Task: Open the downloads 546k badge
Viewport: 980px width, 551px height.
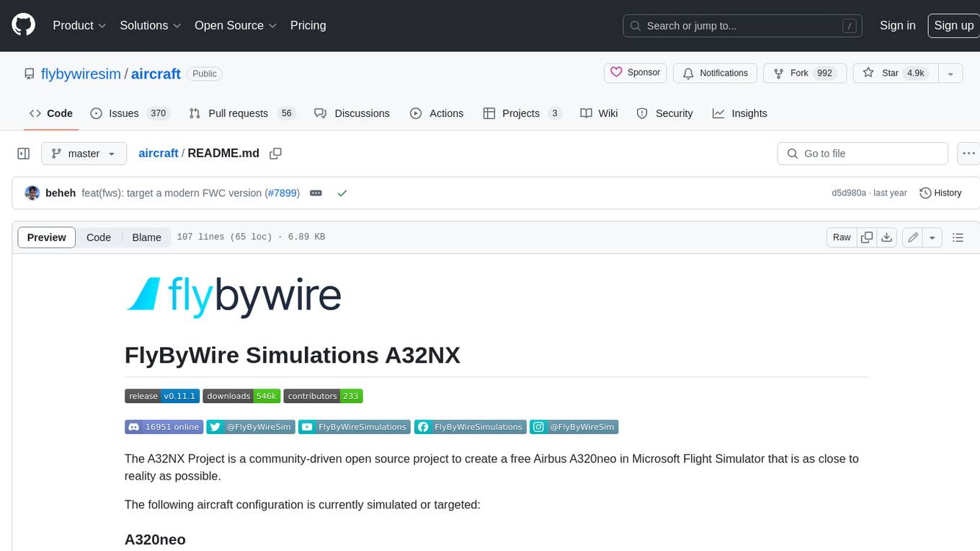Action: [241, 396]
